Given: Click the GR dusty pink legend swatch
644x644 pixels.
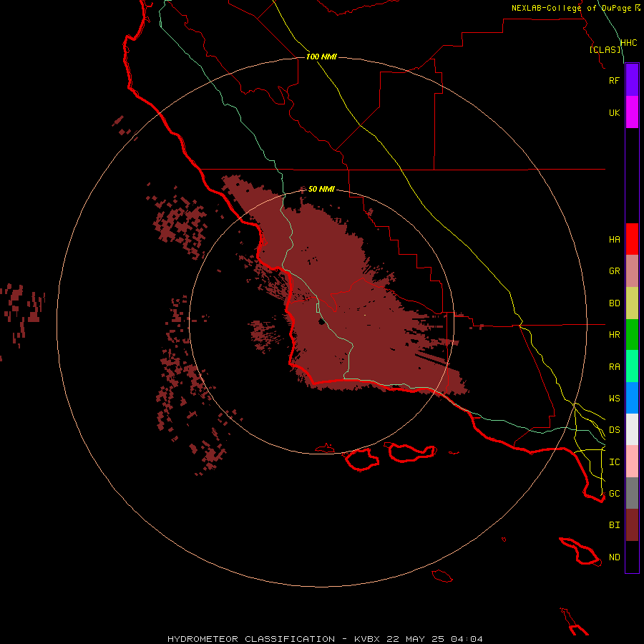Looking at the screenshot, I should [x=632, y=271].
